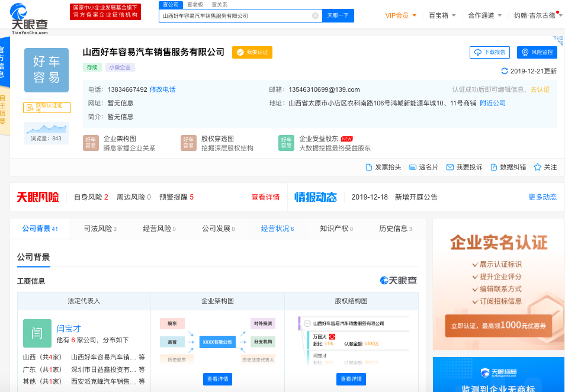Open the 股权穿透图 feature icon
565x392 pixels.
(188, 143)
